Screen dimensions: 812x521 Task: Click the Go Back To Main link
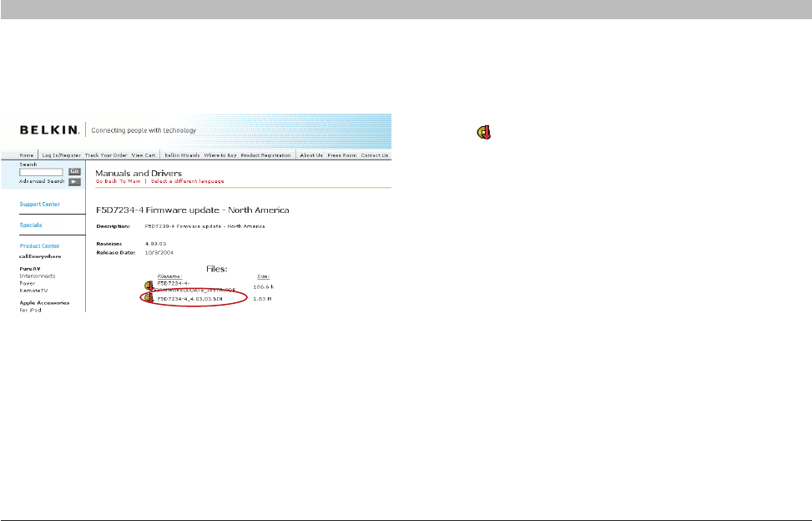118,181
